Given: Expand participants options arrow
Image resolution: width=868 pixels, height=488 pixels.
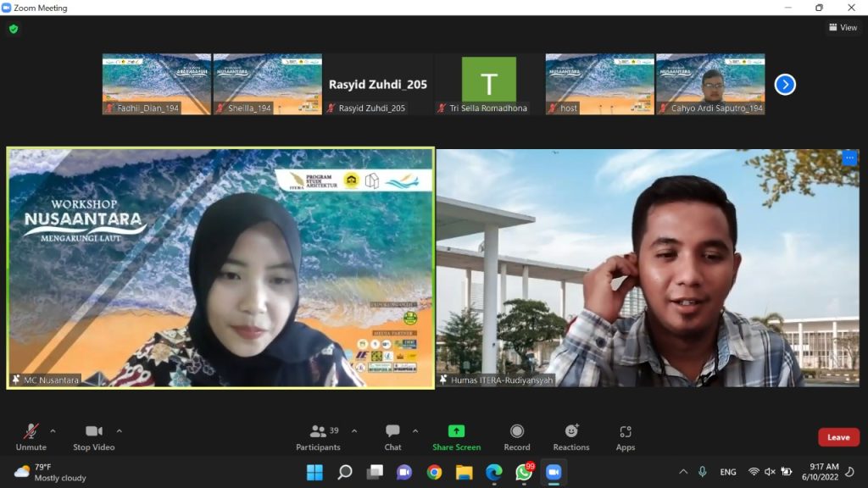Looking at the screenshot, I should (x=354, y=431).
